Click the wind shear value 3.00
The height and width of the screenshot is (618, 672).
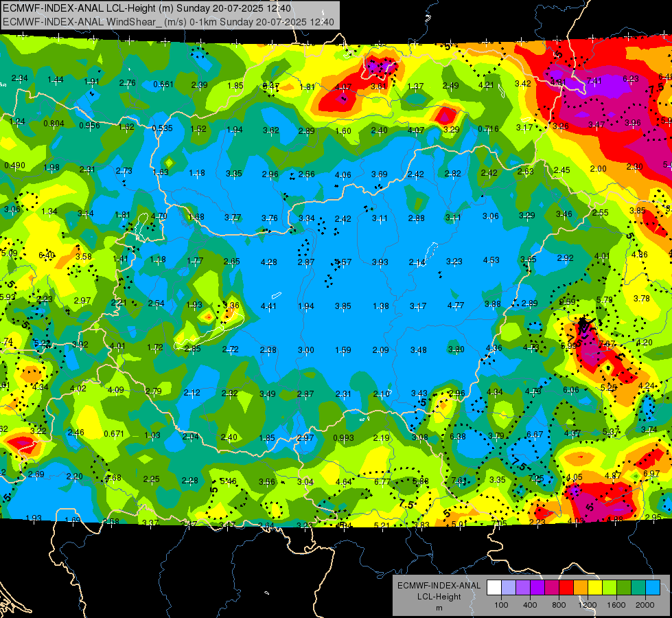[x=306, y=350]
